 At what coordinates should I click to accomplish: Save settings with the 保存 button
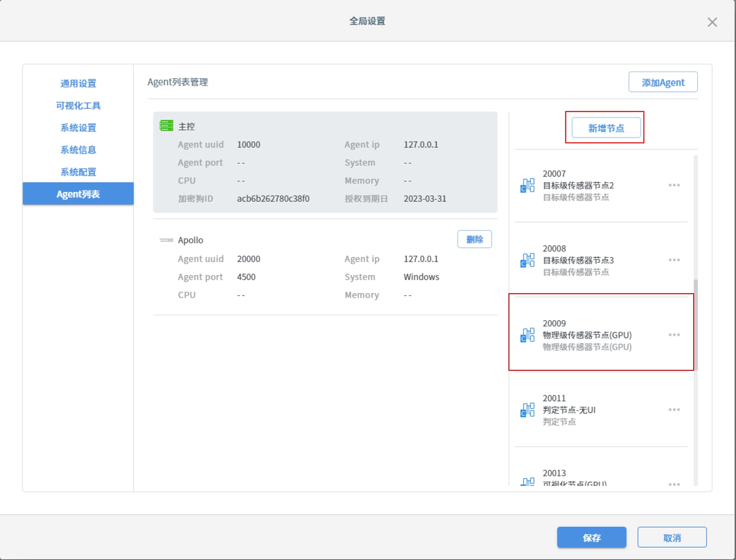[x=592, y=538]
